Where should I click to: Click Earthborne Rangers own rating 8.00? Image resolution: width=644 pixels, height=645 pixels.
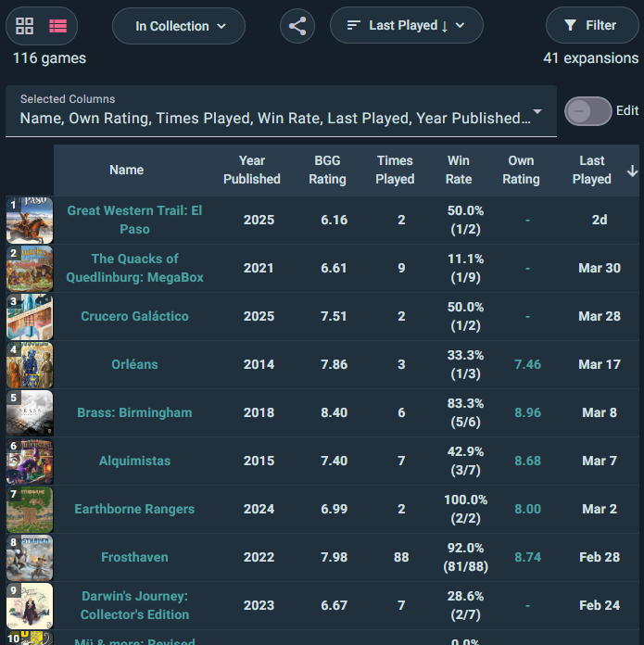[x=527, y=509]
